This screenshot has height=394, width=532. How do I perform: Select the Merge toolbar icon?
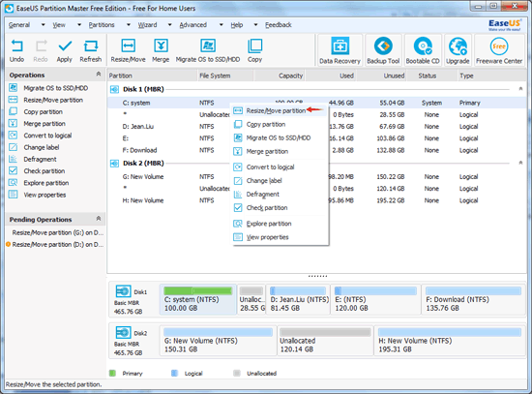161,51
